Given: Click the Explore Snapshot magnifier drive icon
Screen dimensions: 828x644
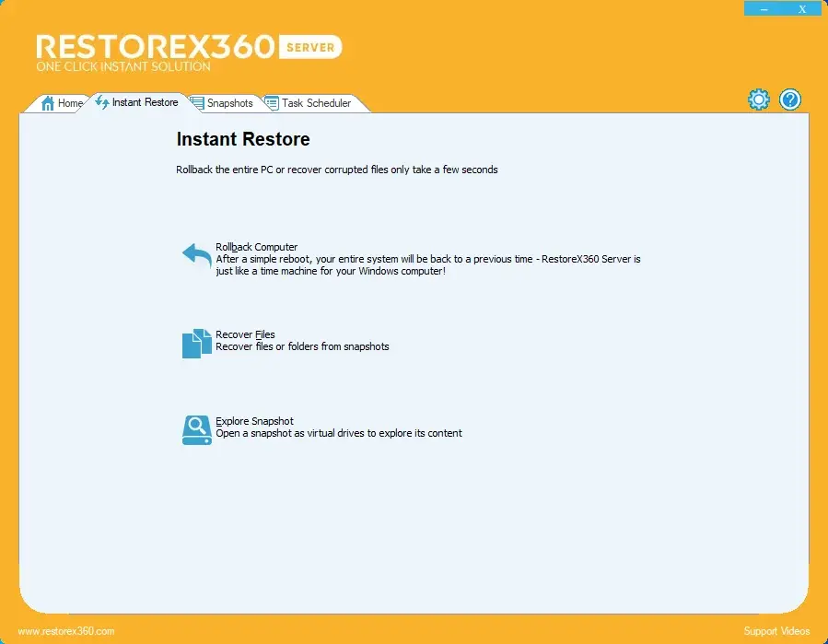Looking at the screenshot, I should click(196, 429).
